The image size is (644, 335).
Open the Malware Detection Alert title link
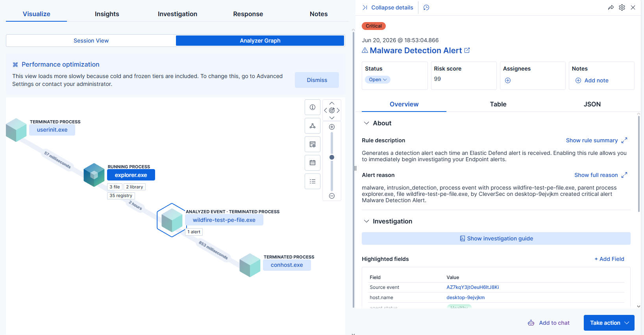(x=416, y=50)
